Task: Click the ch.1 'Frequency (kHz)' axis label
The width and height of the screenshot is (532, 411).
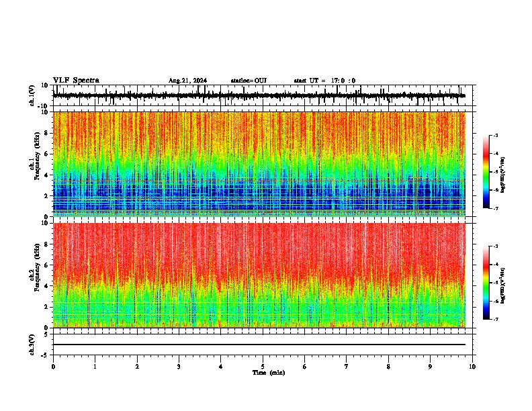Action: (x=36, y=156)
